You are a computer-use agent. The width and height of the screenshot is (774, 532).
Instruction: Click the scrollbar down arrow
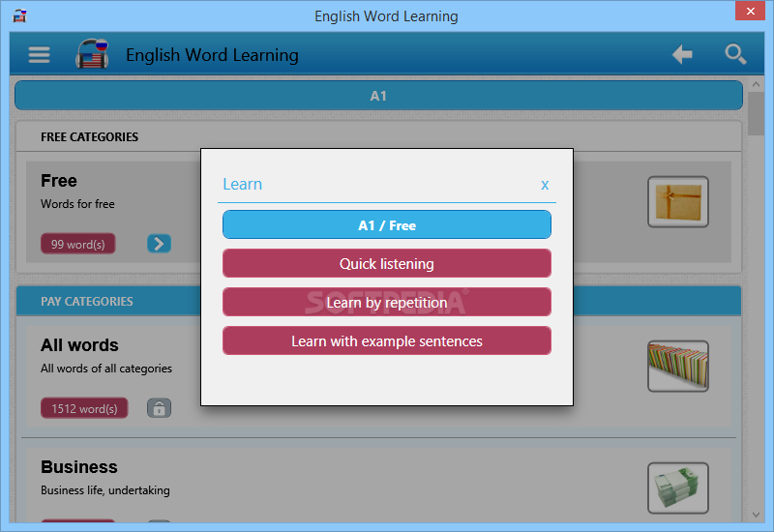[756, 515]
